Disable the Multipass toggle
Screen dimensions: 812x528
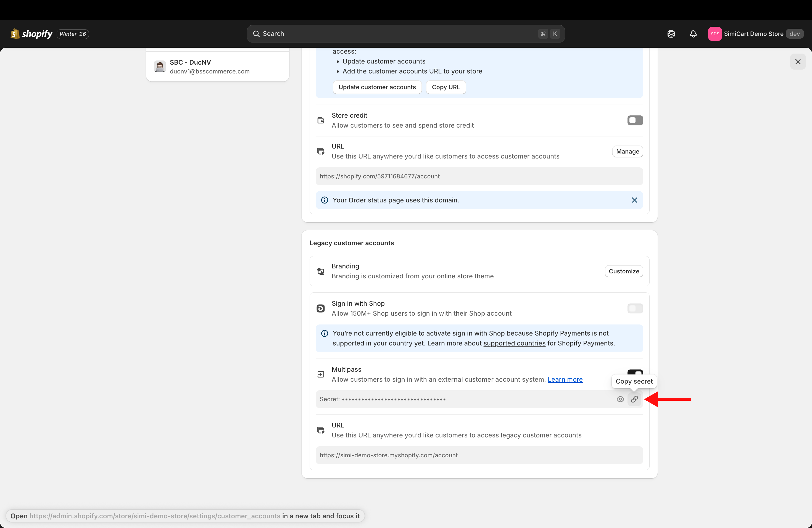635,372
